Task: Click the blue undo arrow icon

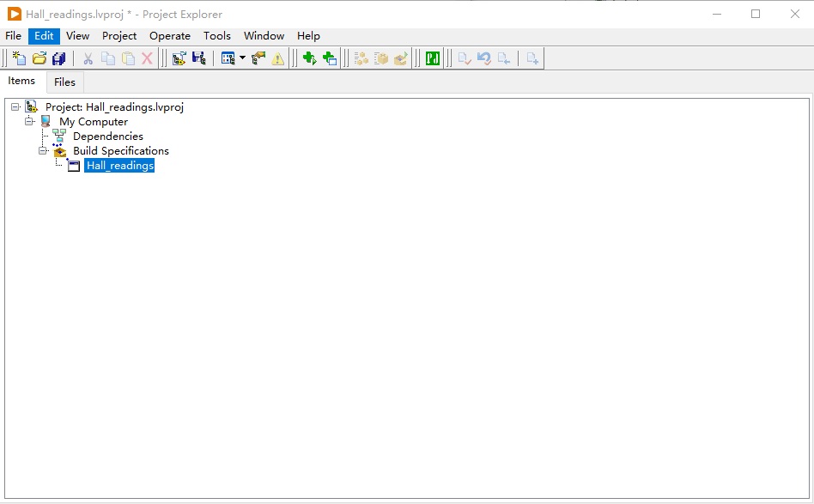Action: click(x=483, y=58)
